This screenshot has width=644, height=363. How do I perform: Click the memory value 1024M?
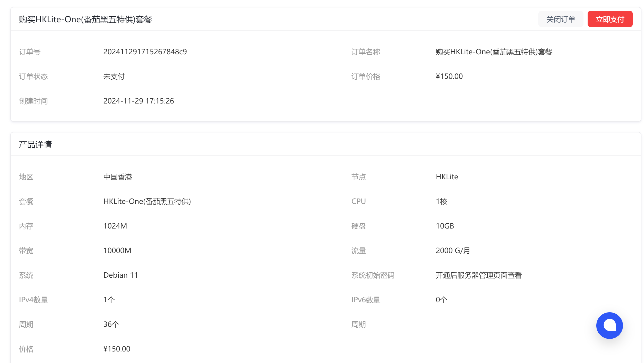(115, 226)
